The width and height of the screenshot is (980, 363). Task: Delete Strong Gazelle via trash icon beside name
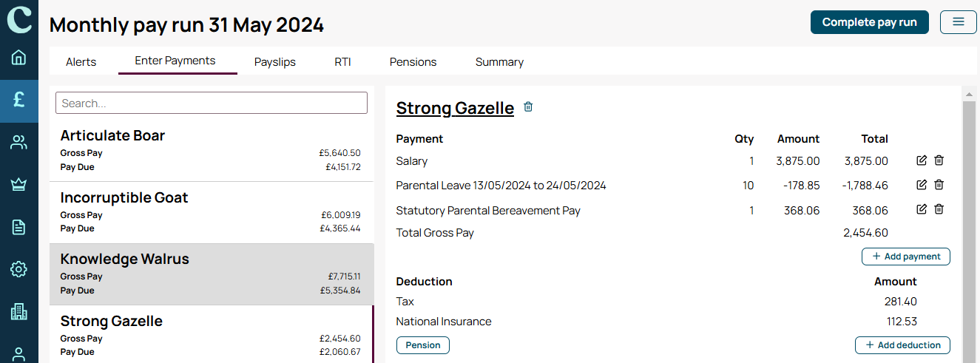click(x=528, y=107)
